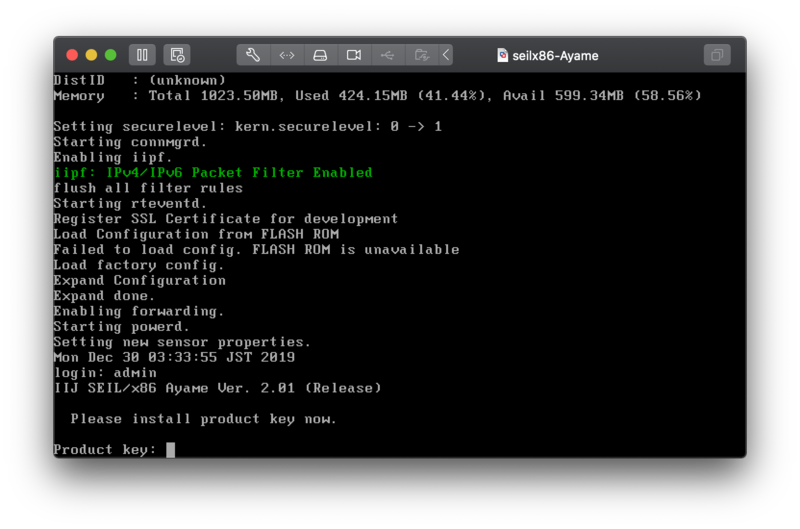Collapse toolbar devices with chevron
The width and height of the screenshot is (800, 529).
tap(446, 55)
